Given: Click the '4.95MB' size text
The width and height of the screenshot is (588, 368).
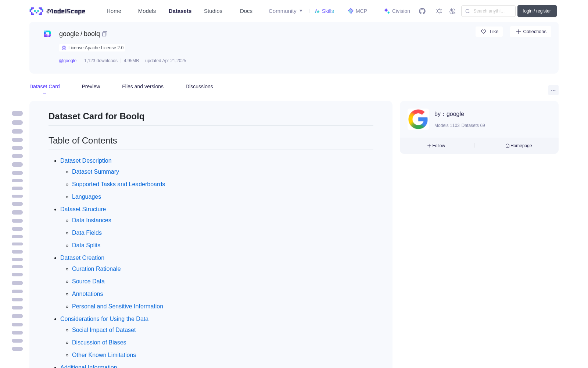Looking at the screenshot, I should (131, 61).
